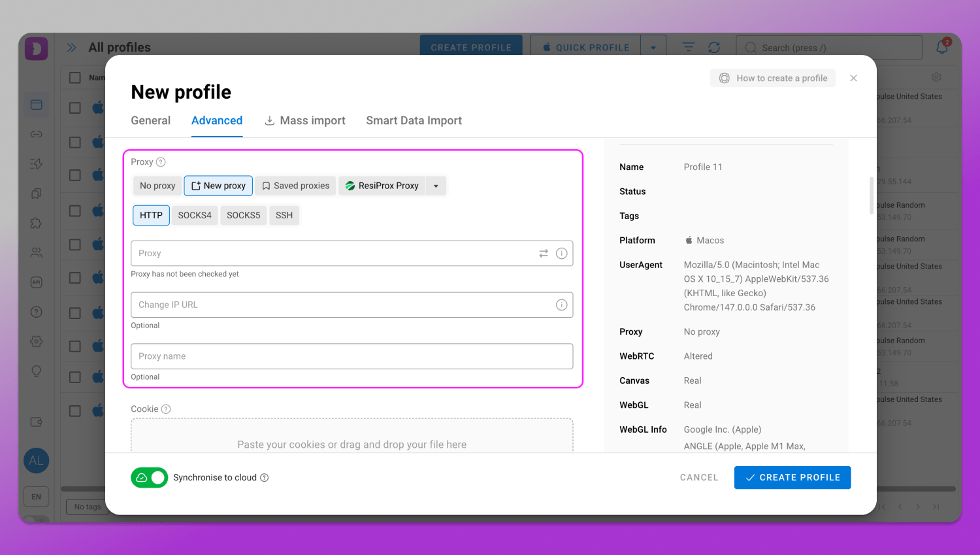The height and width of the screenshot is (555, 980).
Task: Click the Proxy name input field
Action: coord(352,356)
